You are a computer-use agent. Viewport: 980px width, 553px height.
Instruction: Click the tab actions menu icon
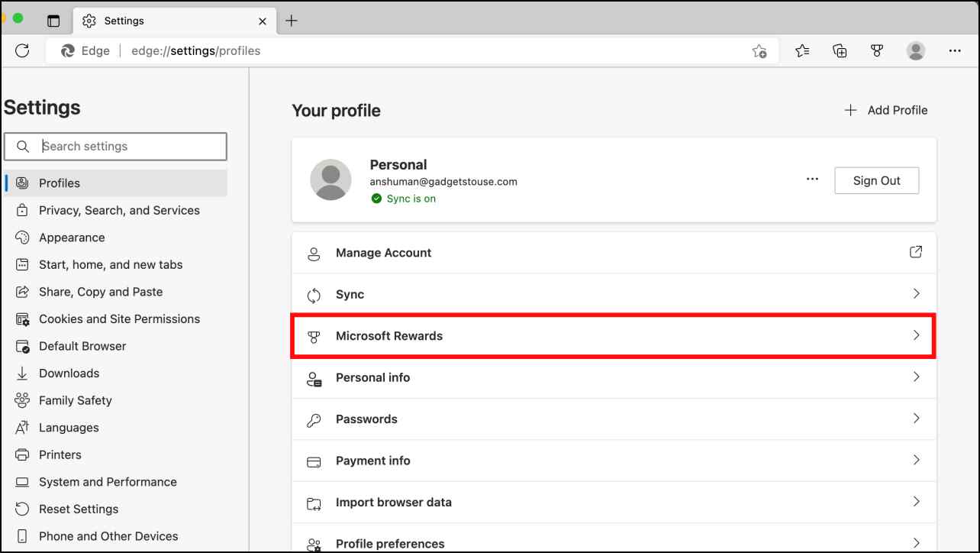[x=53, y=21]
